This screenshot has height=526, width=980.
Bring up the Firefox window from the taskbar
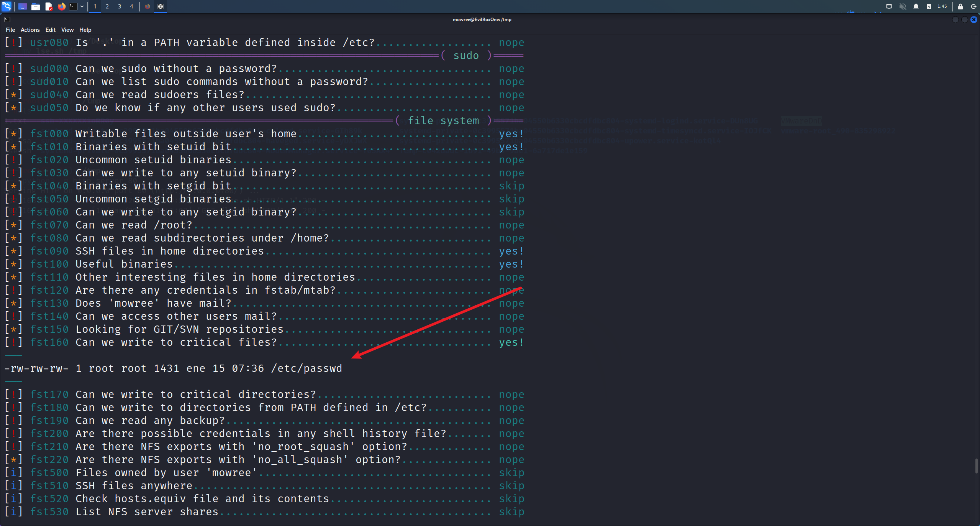pyautogui.click(x=147, y=7)
